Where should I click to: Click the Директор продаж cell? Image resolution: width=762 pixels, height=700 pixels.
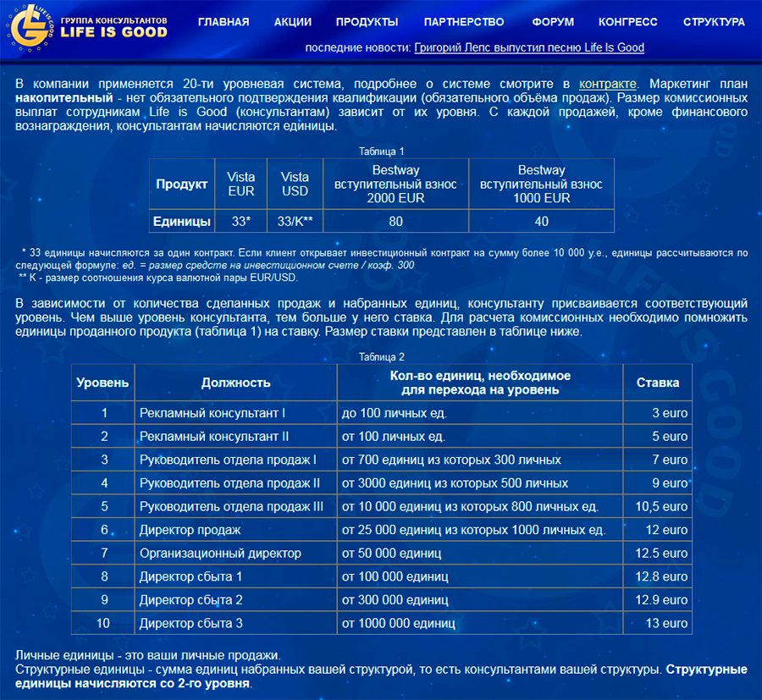[x=235, y=530]
